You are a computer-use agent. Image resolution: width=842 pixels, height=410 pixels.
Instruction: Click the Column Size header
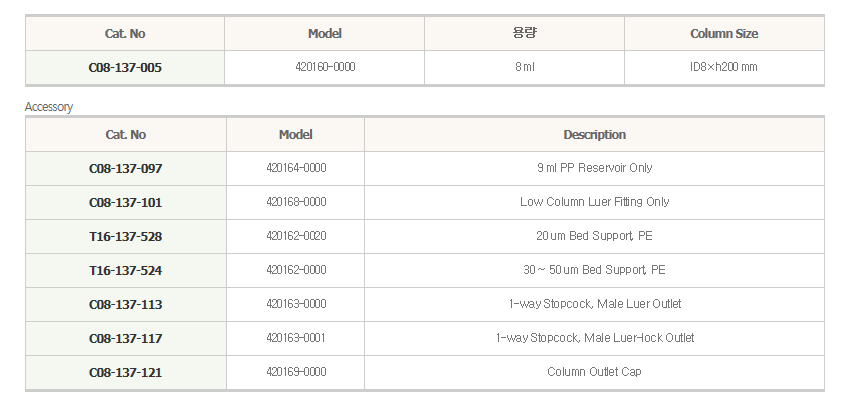724,33
